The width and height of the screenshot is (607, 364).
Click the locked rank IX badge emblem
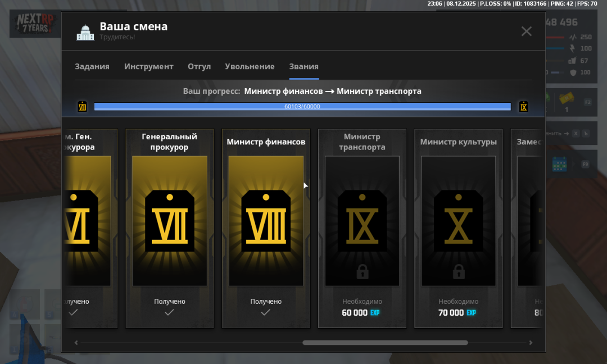(x=362, y=221)
